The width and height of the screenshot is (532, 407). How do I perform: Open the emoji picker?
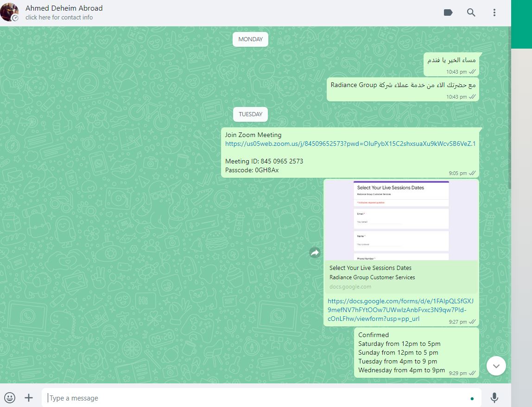pyautogui.click(x=10, y=398)
